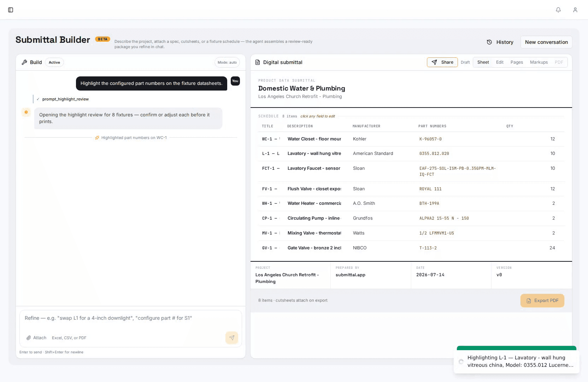Click the MV-1 title cell
Viewport: 588px width, 382px height.
(x=271, y=233)
